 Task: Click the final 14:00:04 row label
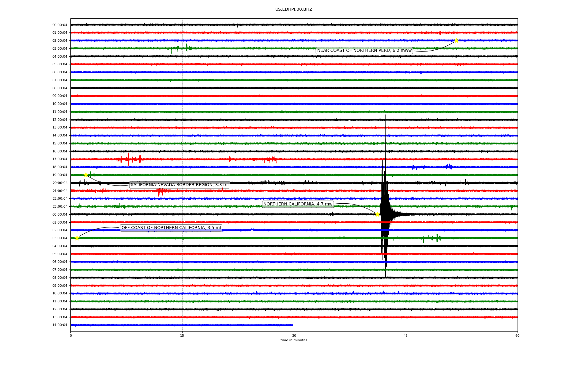tap(60, 325)
